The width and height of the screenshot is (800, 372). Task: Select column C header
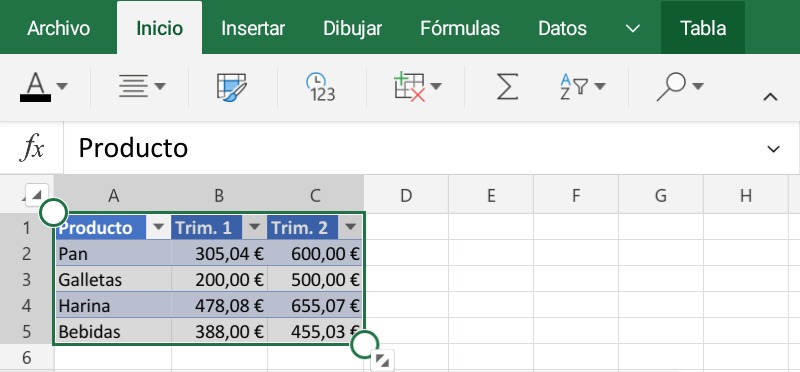315,195
